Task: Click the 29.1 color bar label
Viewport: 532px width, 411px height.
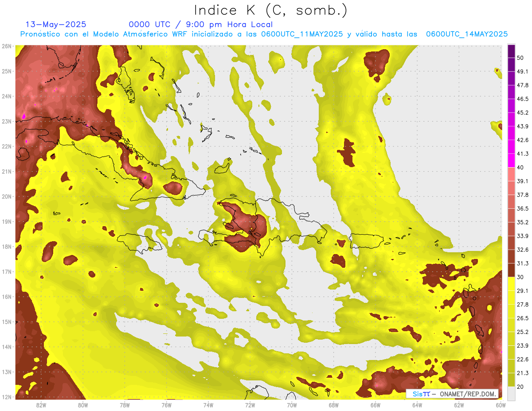Action: 523,290
